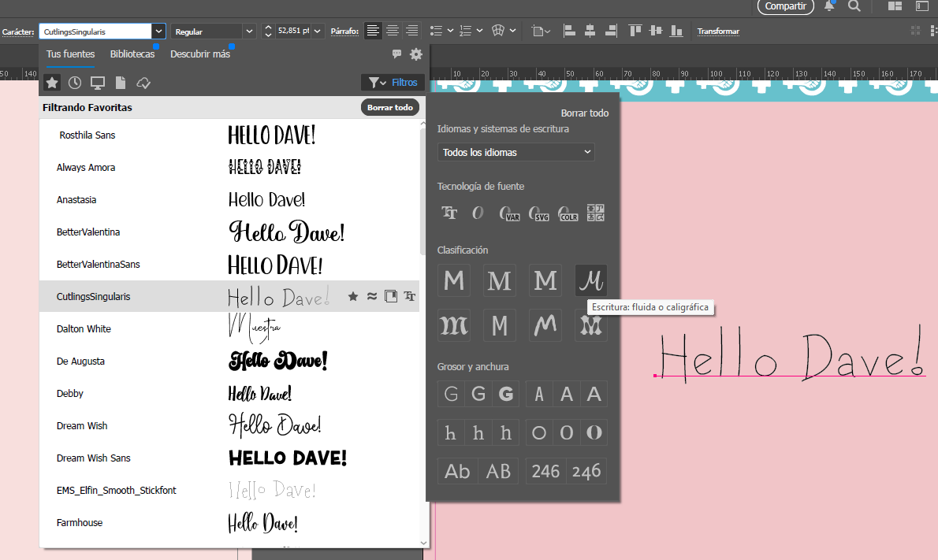
Task: Toggle all-caps AB filter
Action: [x=498, y=471]
